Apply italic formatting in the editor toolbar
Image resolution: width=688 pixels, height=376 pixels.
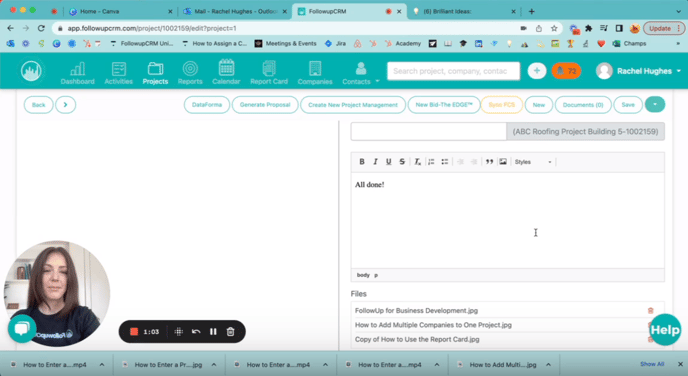pos(375,162)
